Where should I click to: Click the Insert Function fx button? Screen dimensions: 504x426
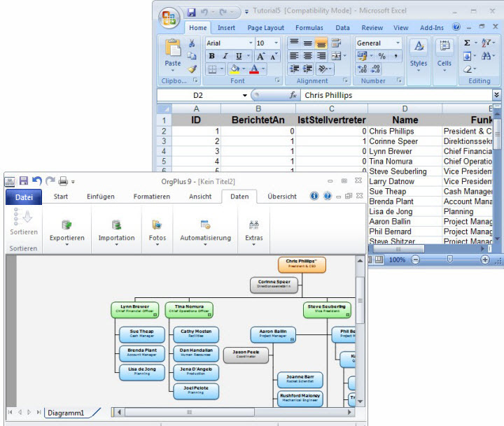[293, 95]
